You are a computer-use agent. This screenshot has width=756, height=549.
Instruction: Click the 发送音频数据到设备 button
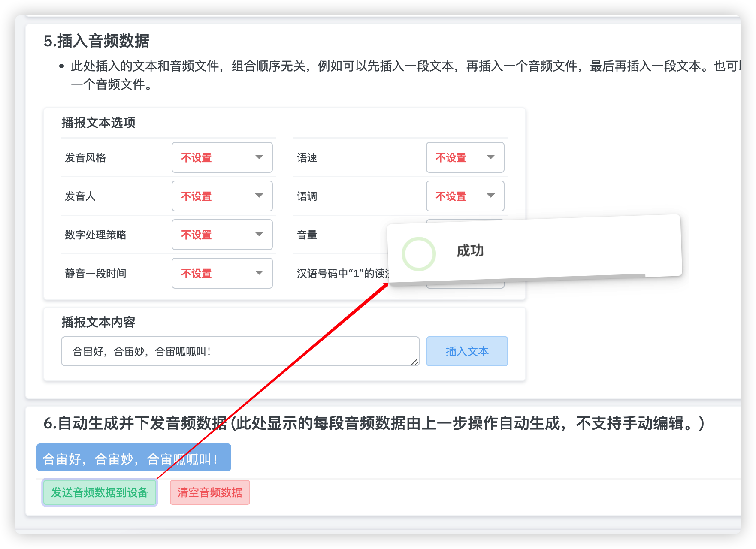(100, 492)
